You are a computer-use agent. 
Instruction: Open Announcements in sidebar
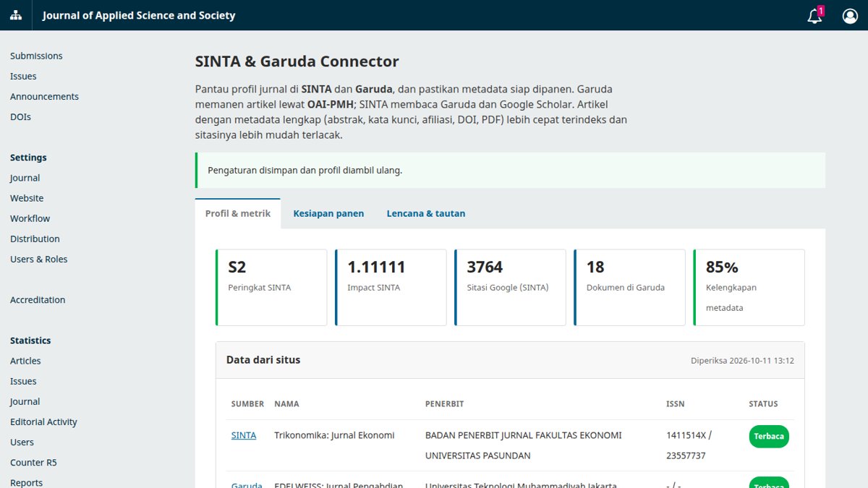point(44,96)
